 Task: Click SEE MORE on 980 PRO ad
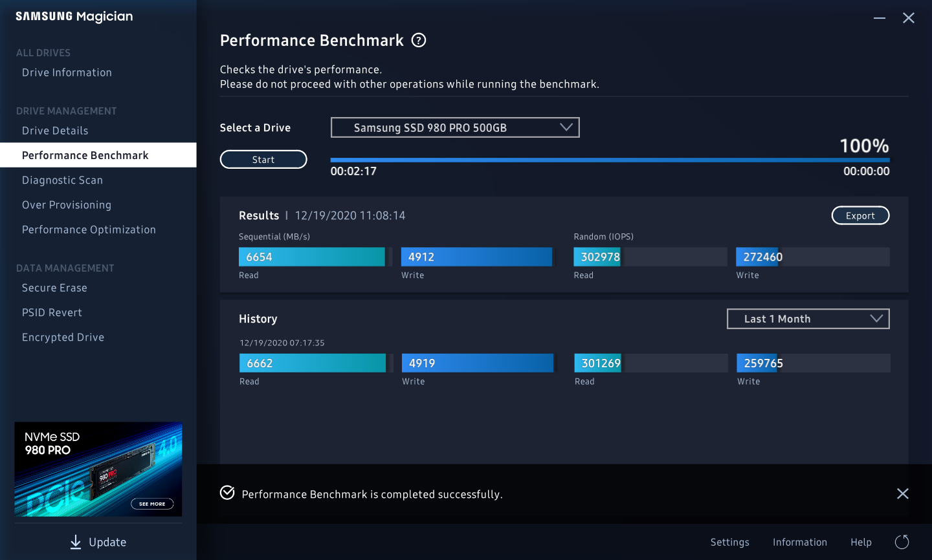click(x=152, y=504)
